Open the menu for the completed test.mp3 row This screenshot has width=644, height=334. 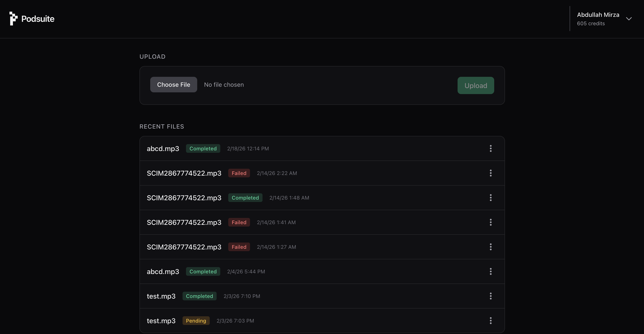click(491, 296)
